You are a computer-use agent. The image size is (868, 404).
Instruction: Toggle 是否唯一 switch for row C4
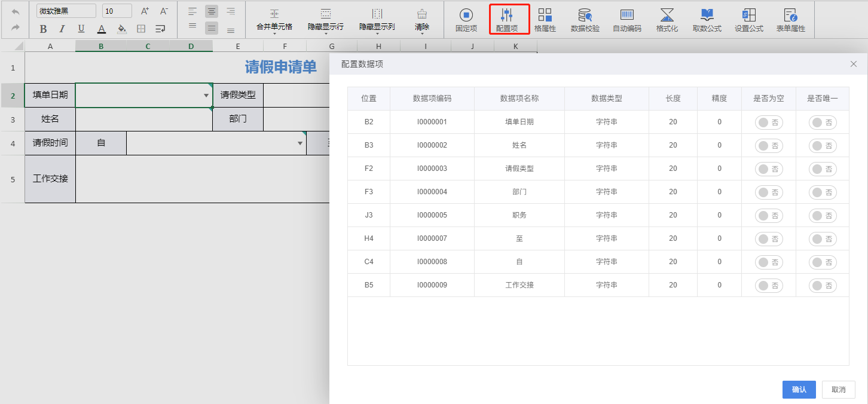coord(823,262)
